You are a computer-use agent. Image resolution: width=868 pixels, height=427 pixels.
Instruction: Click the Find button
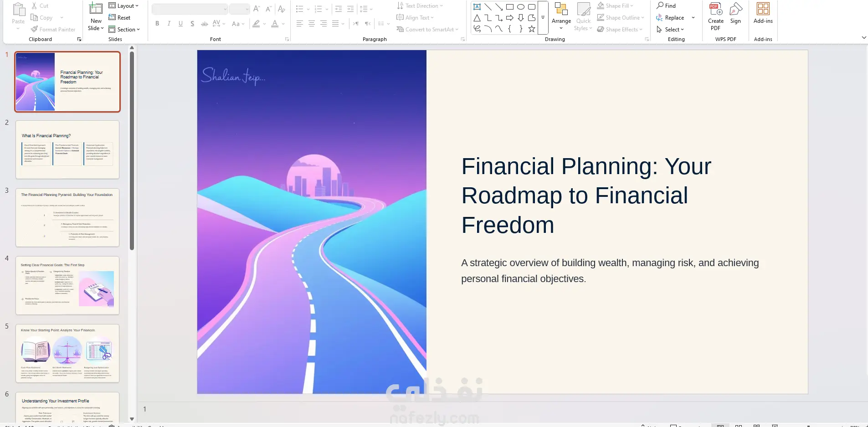pyautogui.click(x=666, y=6)
